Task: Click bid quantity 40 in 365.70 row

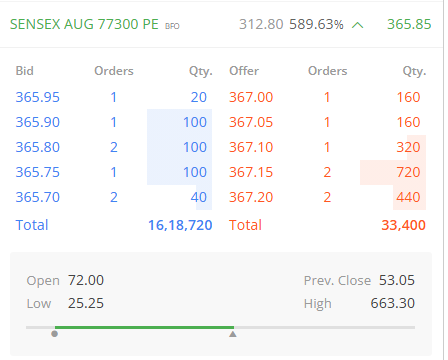Action: point(199,197)
